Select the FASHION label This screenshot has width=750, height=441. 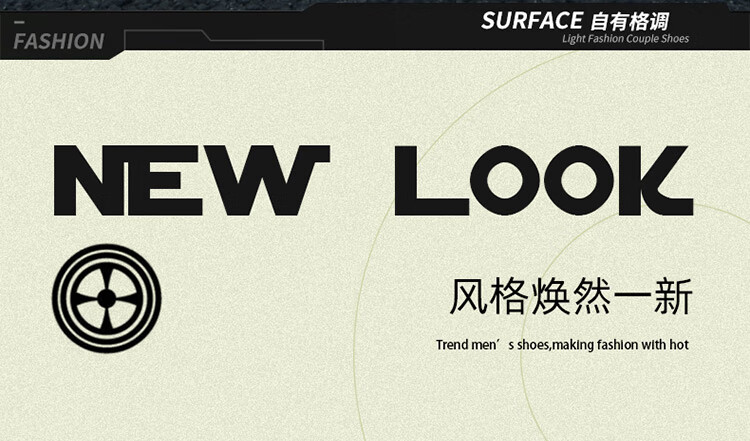point(59,42)
